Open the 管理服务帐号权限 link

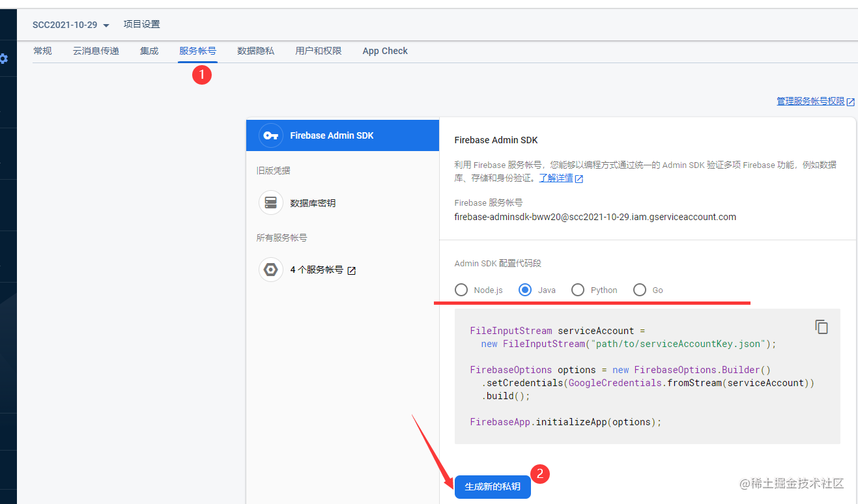pyautogui.click(x=811, y=101)
